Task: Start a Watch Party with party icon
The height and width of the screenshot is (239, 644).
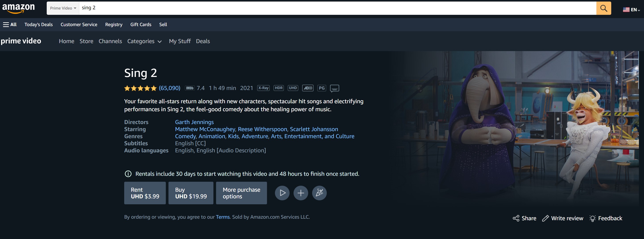Action: [x=319, y=193]
